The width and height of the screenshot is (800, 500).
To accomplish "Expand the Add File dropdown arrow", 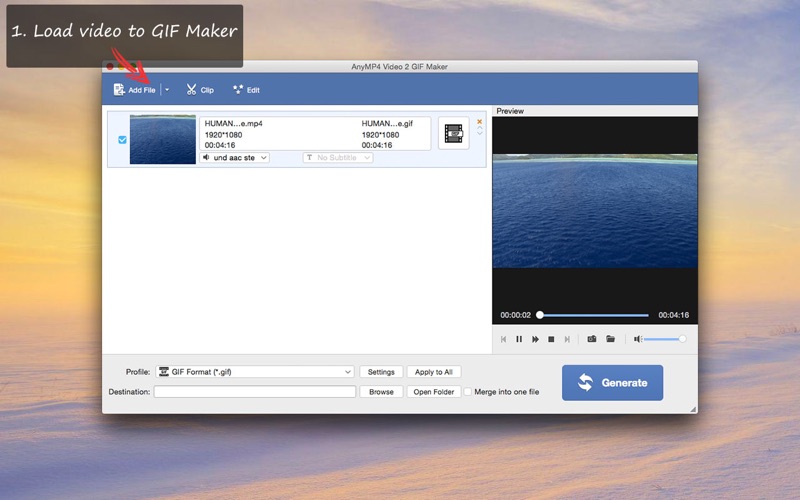I will [167, 90].
